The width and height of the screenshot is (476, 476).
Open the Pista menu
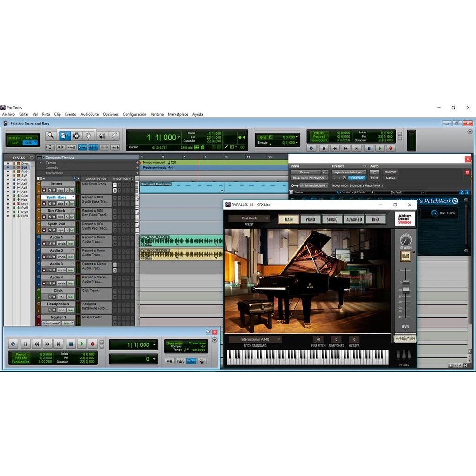46,114
